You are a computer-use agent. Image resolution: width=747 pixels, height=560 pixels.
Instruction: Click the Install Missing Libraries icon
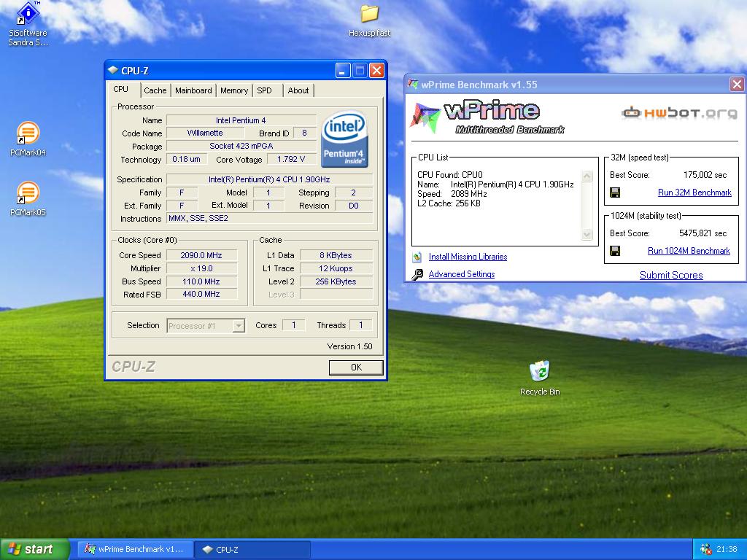(417, 257)
